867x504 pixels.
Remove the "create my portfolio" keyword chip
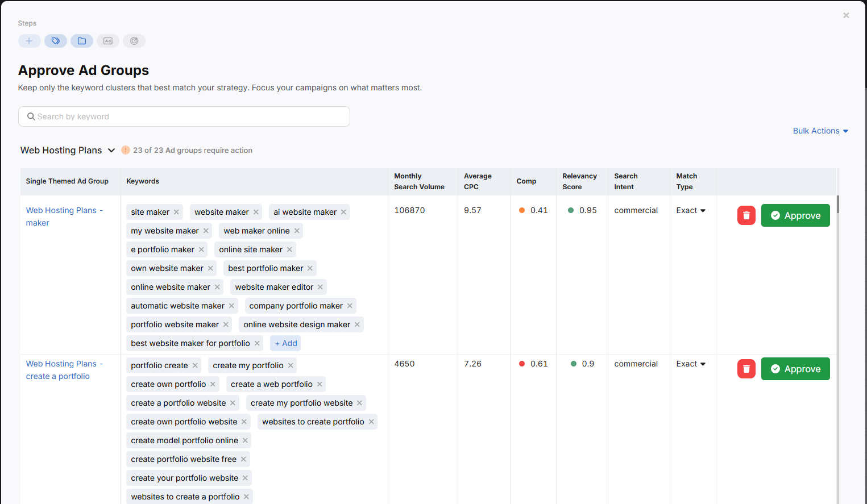coord(291,365)
